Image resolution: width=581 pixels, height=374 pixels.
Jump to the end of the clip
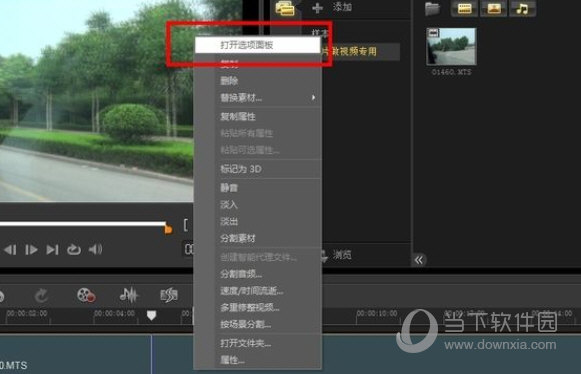(52, 250)
